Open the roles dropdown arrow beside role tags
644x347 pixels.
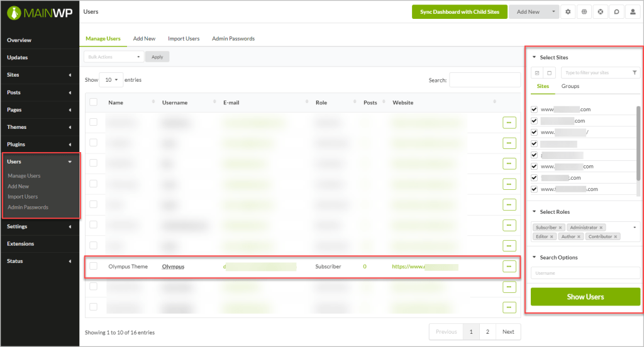635,228
